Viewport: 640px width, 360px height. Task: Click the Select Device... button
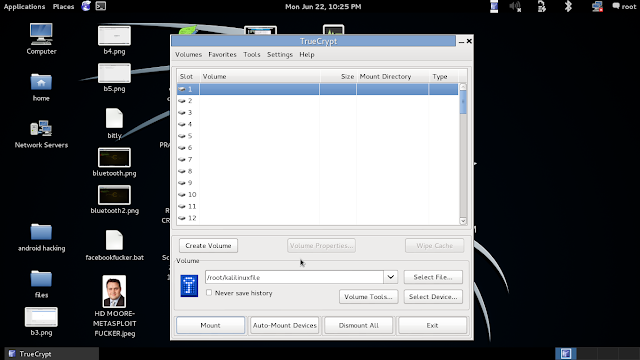coord(433,296)
